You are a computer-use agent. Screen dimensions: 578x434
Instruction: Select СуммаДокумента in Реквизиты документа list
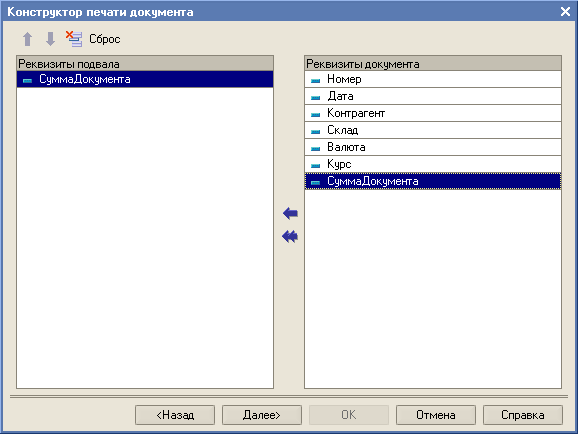433,181
